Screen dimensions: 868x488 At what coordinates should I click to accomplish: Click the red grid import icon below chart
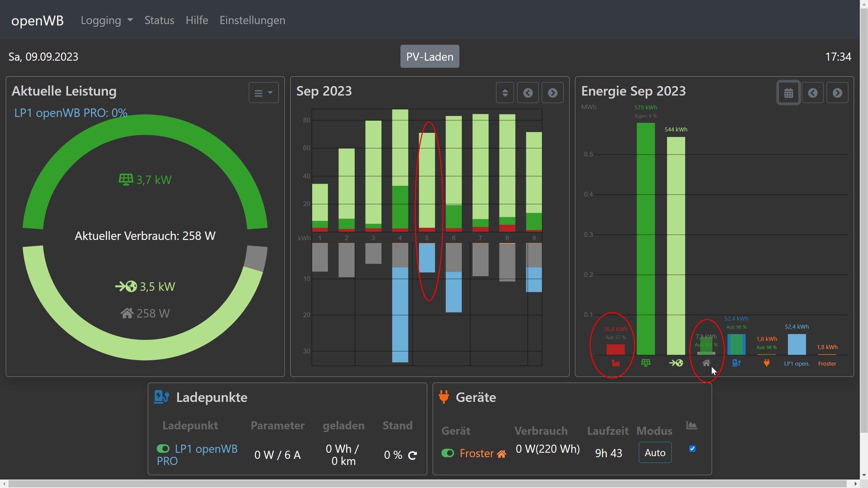point(615,363)
